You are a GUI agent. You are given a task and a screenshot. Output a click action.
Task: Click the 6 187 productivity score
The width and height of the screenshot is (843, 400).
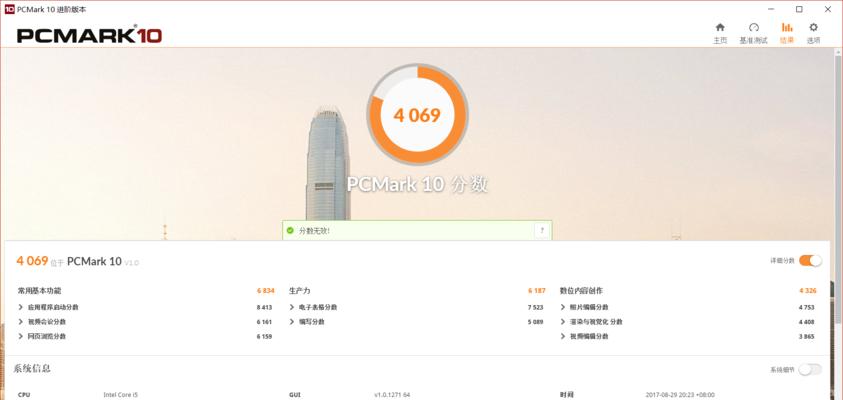[537, 291]
